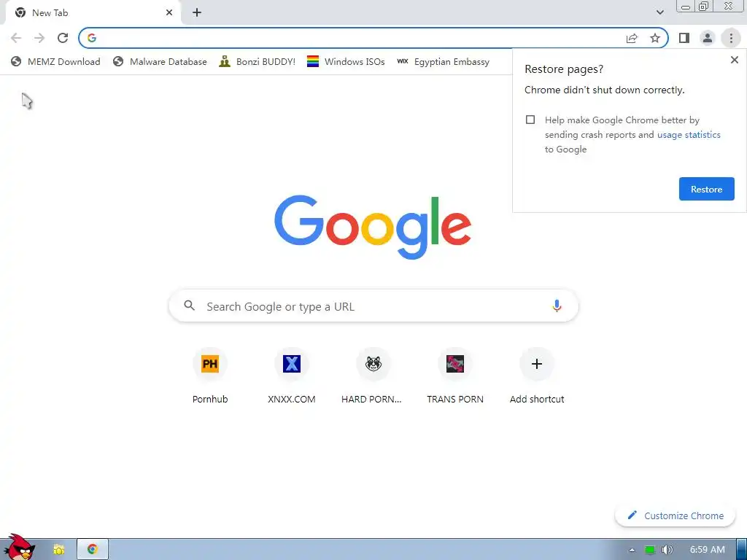Click the search magnifier icon
The width and height of the screenshot is (747, 560).
click(189, 306)
